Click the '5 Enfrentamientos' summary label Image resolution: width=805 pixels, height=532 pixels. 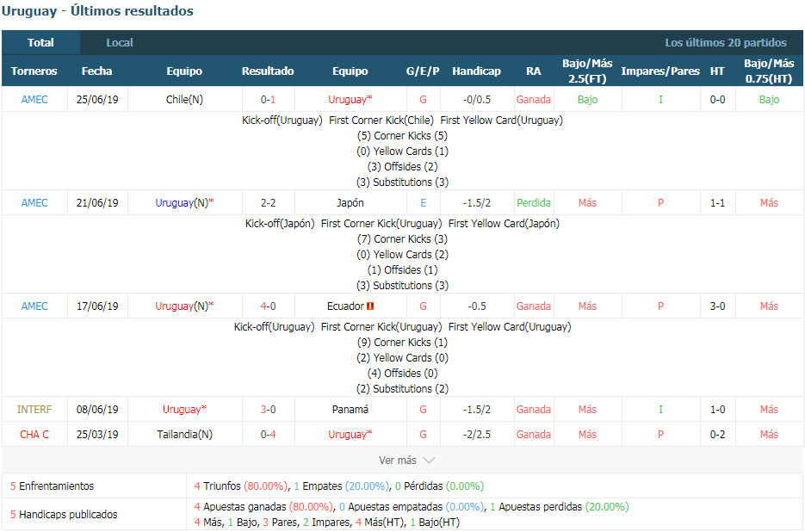pos(53,486)
